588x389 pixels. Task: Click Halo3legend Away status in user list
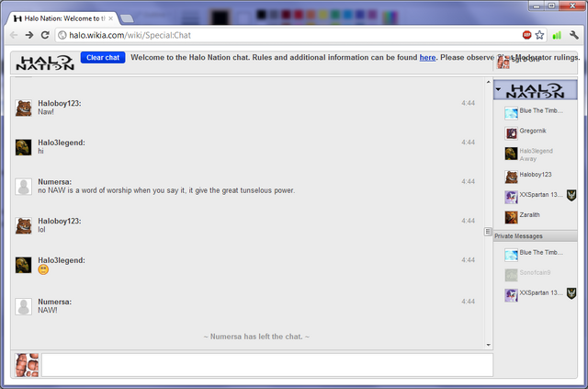(x=528, y=159)
